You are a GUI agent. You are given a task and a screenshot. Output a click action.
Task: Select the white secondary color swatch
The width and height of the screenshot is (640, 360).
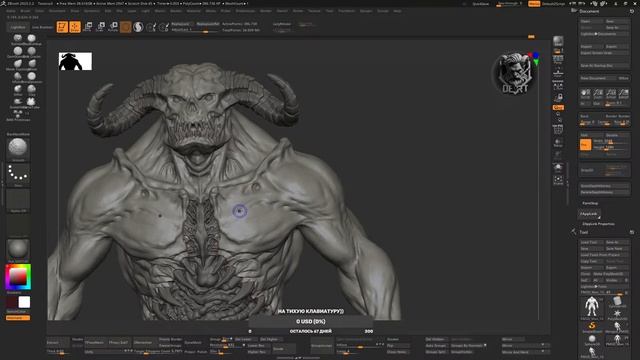point(24,302)
